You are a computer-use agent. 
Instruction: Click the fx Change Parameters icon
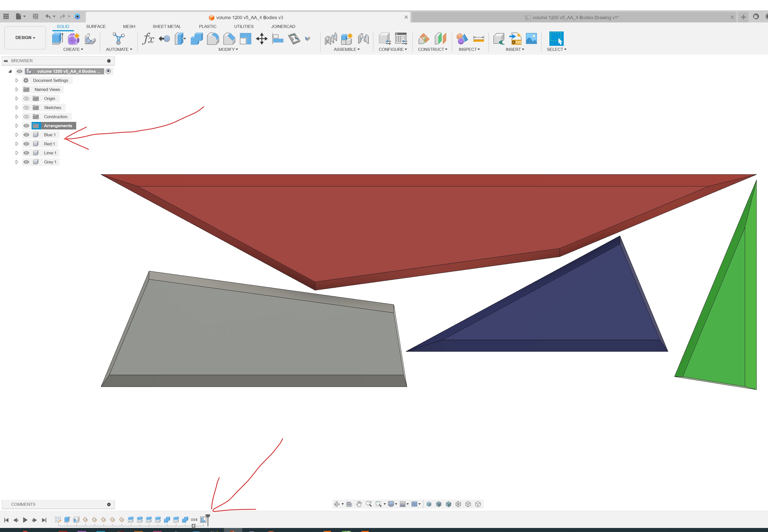pyautogui.click(x=148, y=39)
